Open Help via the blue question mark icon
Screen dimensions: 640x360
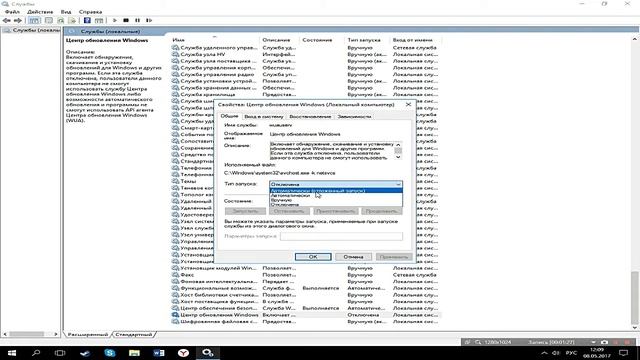(87, 20)
